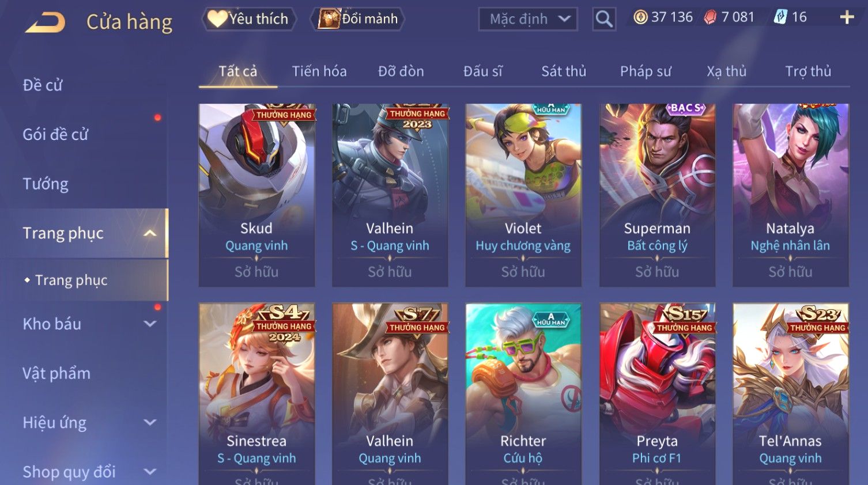
Task: Open the search magnifier icon
Action: point(604,19)
